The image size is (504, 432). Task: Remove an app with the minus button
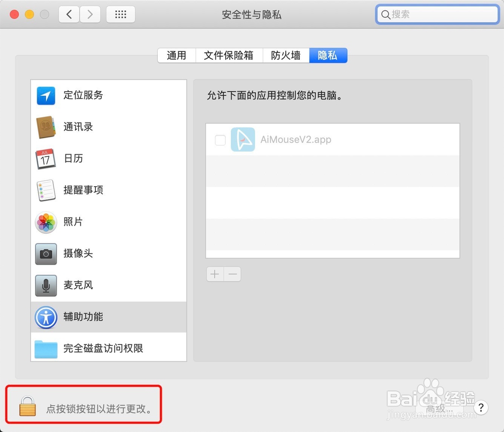[x=232, y=274]
